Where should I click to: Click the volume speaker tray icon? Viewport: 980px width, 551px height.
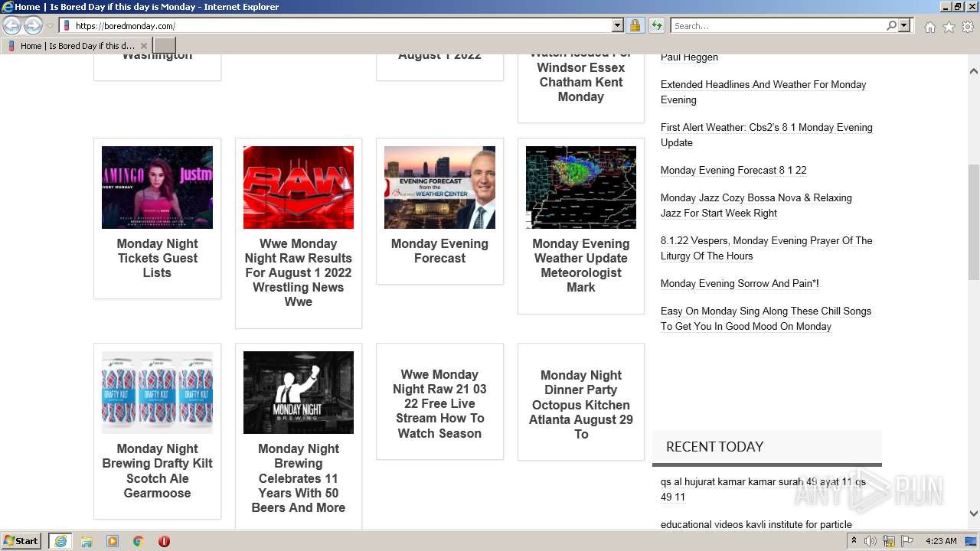click(x=871, y=541)
